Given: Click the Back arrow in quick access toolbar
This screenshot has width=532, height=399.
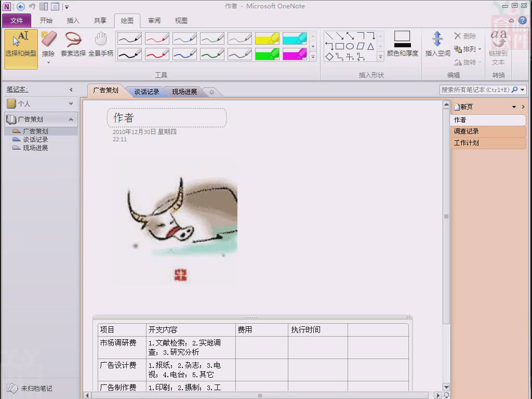Looking at the screenshot, I should point(20,6).
